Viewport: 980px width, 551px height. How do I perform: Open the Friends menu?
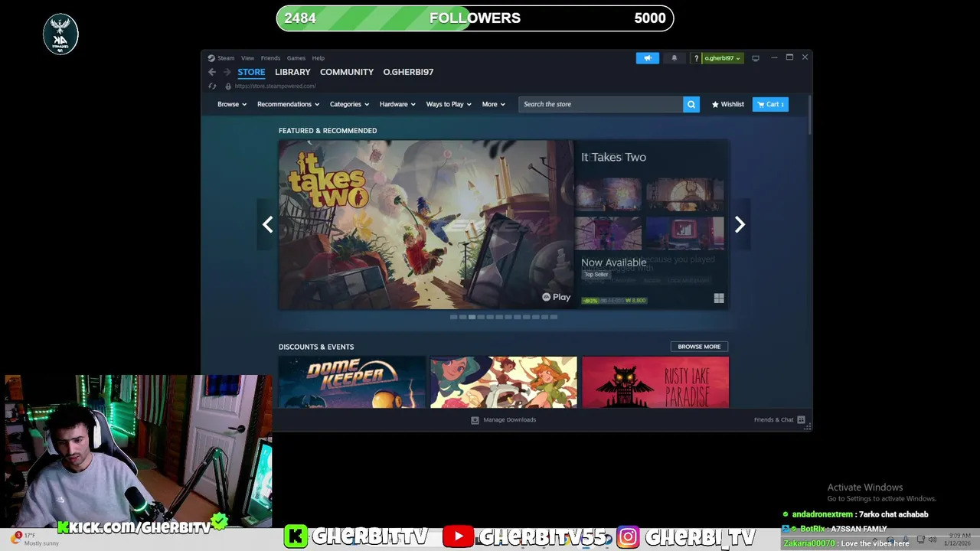click(x=270, y=58)
